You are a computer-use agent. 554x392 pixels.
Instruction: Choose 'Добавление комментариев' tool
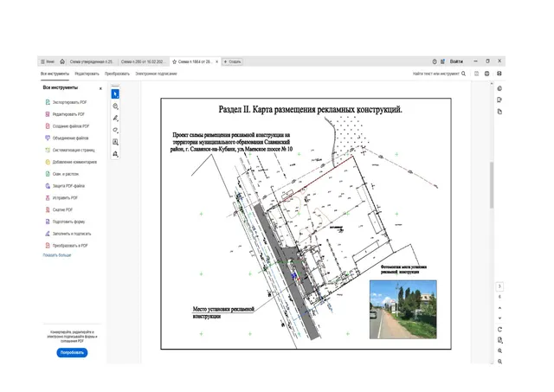tap(71, 162)
